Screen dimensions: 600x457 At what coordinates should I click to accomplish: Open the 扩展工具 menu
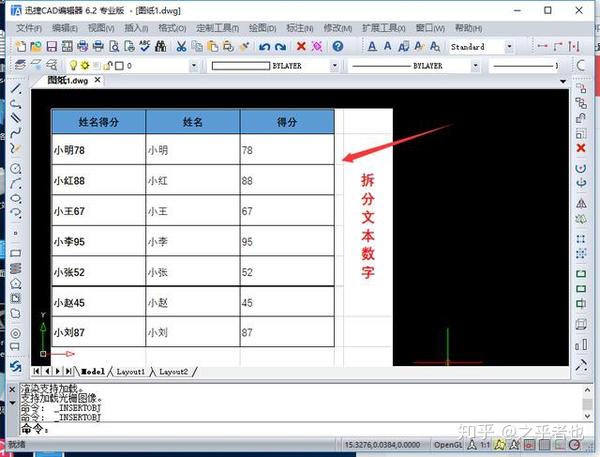point(383,28)
